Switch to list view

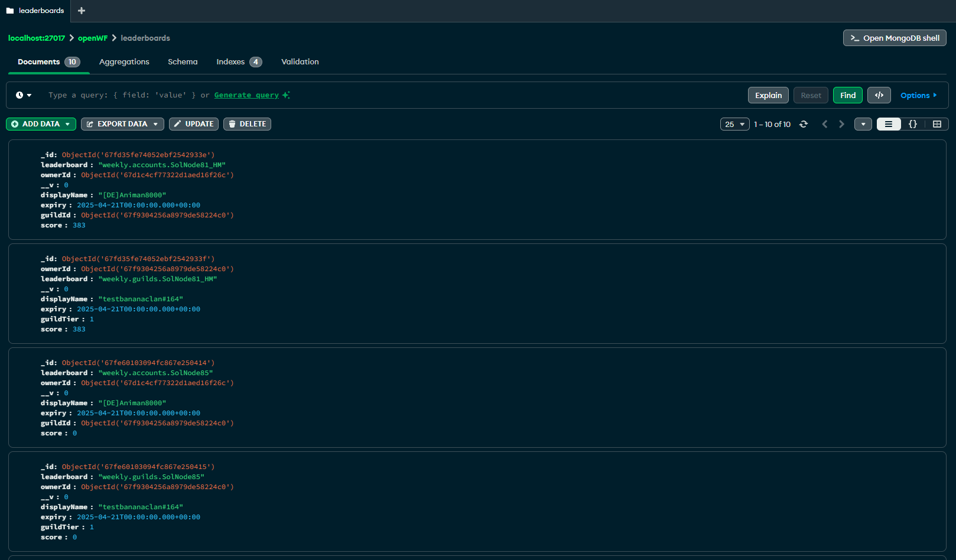[888, 124]
